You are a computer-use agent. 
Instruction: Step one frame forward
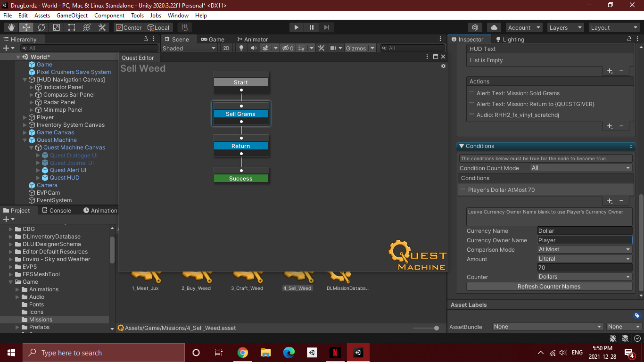coord(326,27)
